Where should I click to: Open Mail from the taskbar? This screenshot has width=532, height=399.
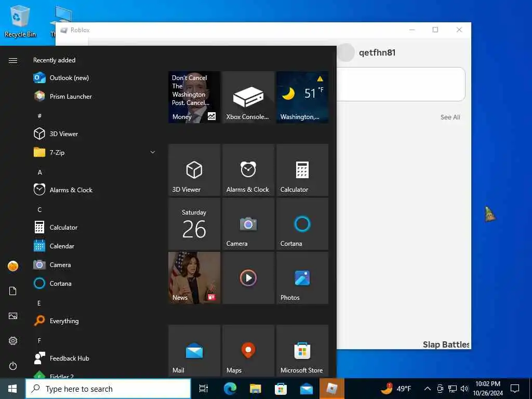coord(307,389)
